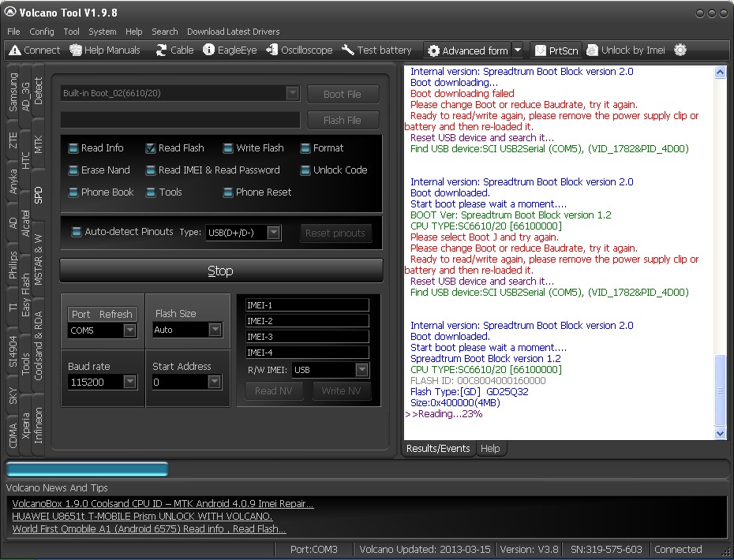The height and width of the screenshot is (560, 734).
Task: Click the IMEI-1 input field
Action: (x=307, y=305)
